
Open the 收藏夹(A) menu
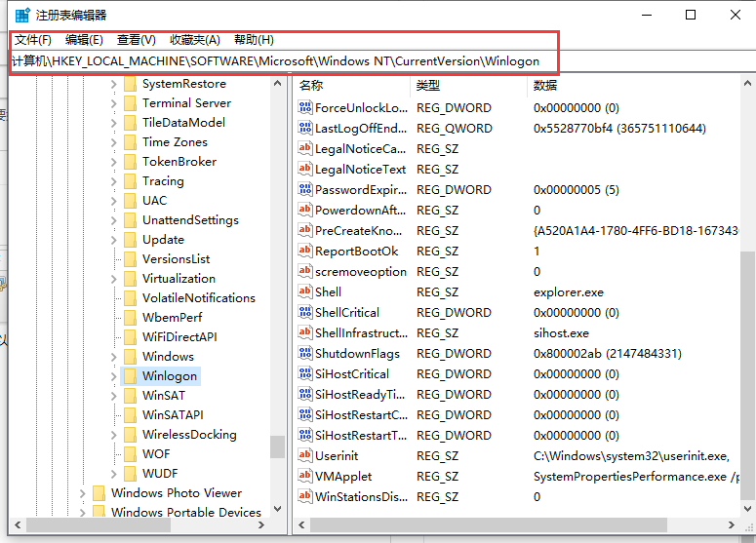(x=195, y=40)
